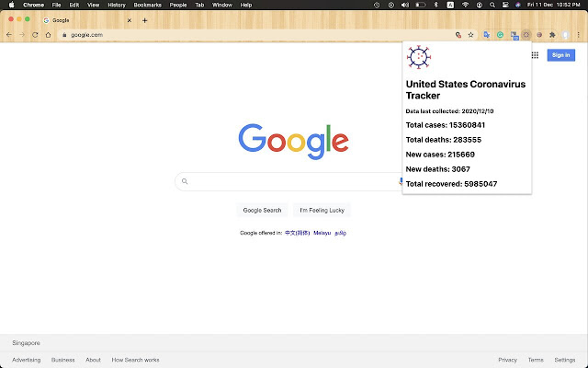Open the home page via house icon
588x368 pixels.
pos(48,35)
